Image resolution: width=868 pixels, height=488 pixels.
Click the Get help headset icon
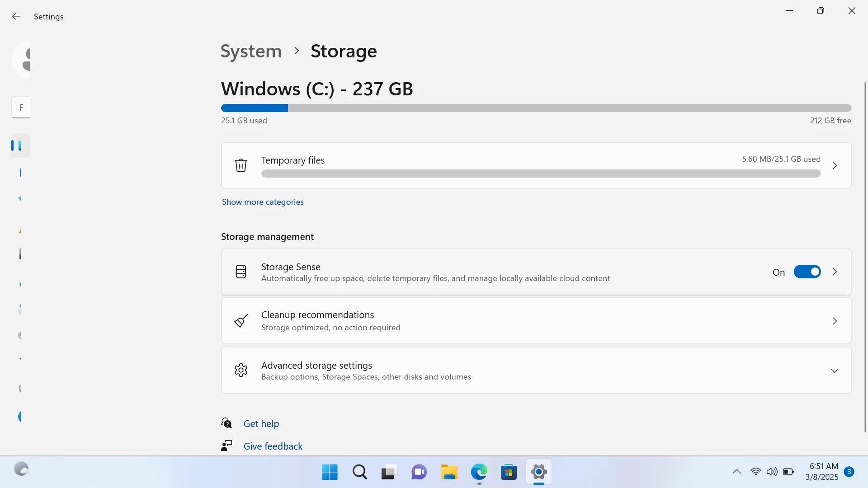pos(226,423)
